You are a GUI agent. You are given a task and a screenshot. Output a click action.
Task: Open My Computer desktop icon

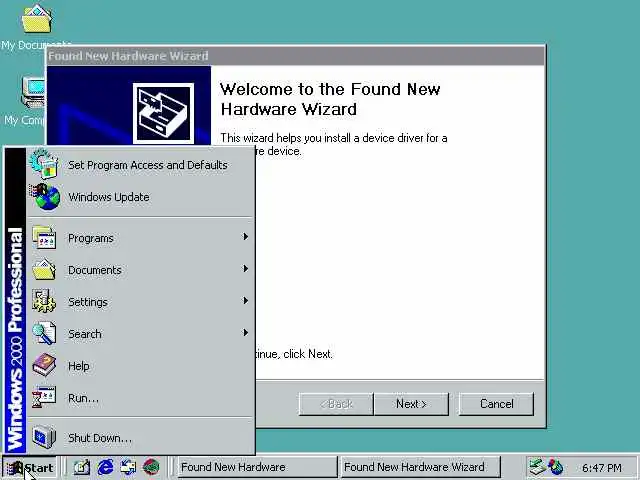pyautogui.click(x=25, y=101)
